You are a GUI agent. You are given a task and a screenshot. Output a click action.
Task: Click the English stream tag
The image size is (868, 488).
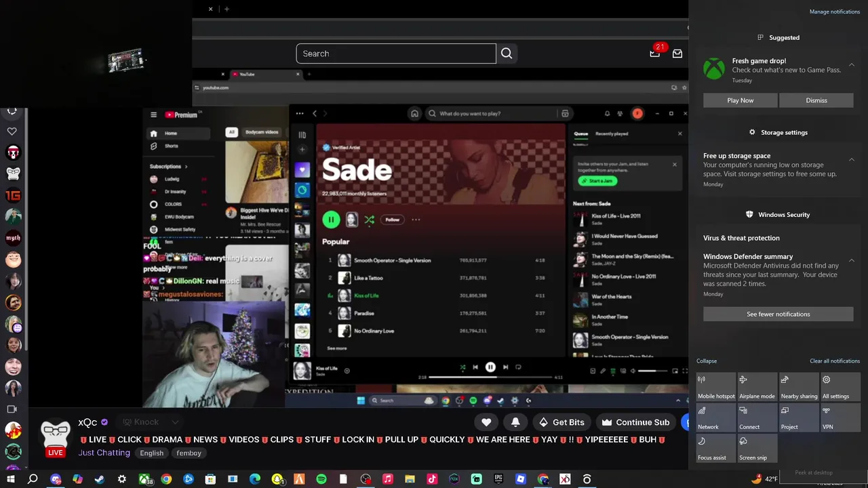pos(152,453)
